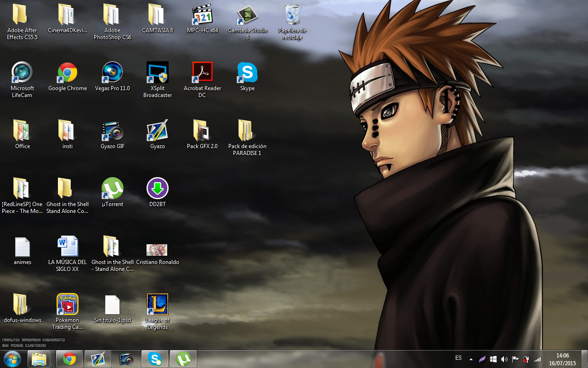Select the Google Chrome desktop shortcut
The width and height of the screenshot is (588, 368).
click(x=68, y=76)
